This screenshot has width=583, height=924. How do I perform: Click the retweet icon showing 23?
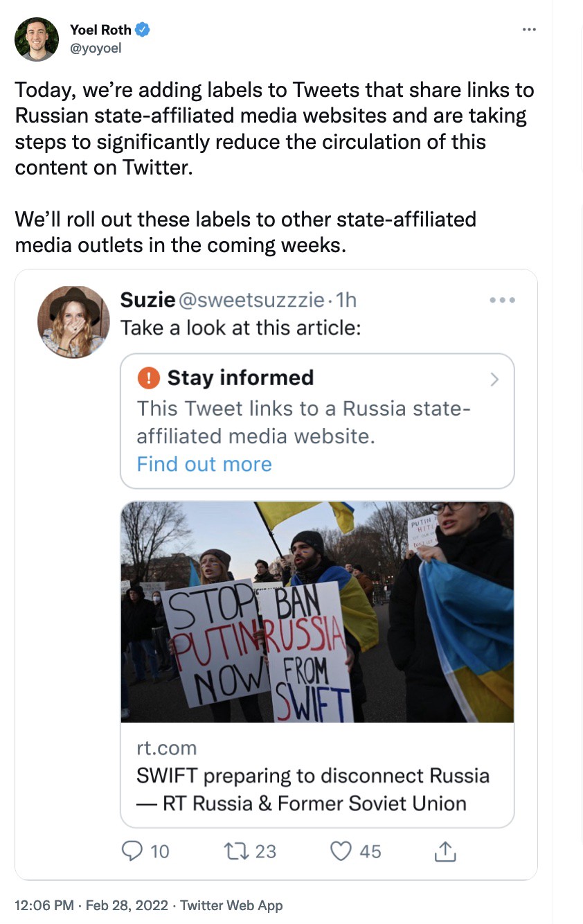(235, 851)
